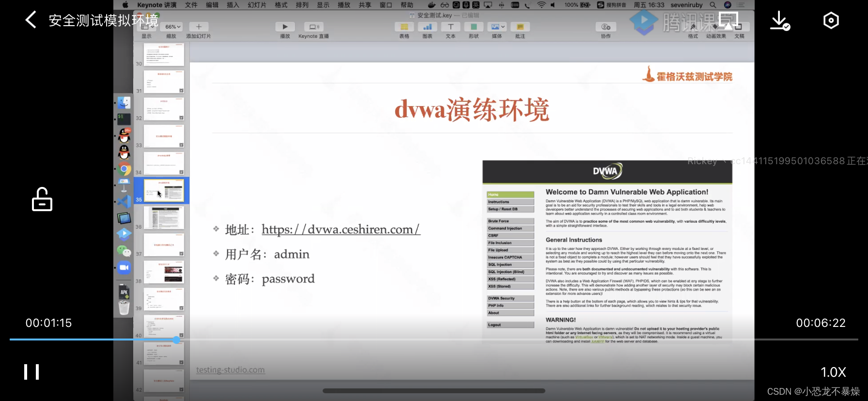Open the Finder icon in the Dock
The image size is (868, 401).
tap(124, 103)
